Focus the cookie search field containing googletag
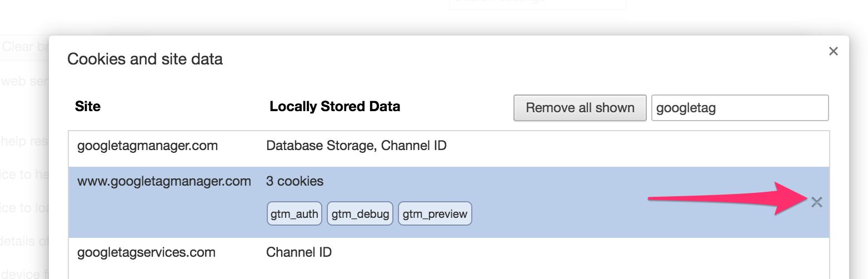868x279 pixels. [740, 108]
